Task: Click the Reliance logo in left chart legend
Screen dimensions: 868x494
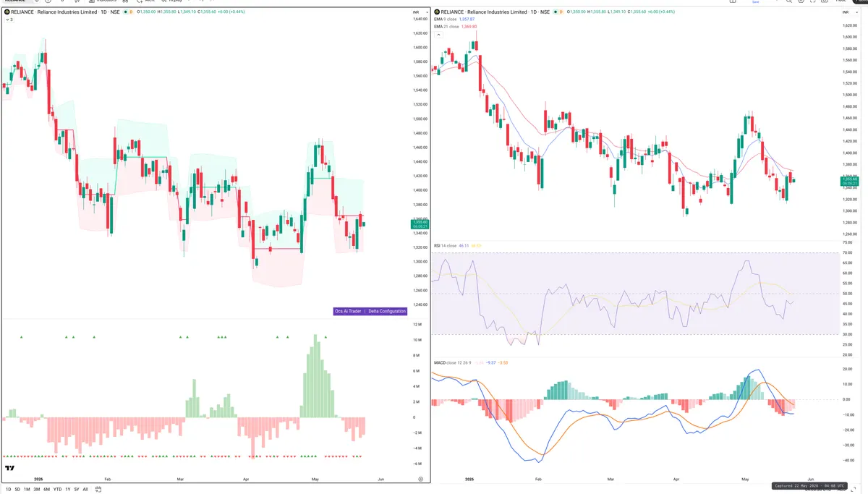Action: pos(7,12)
